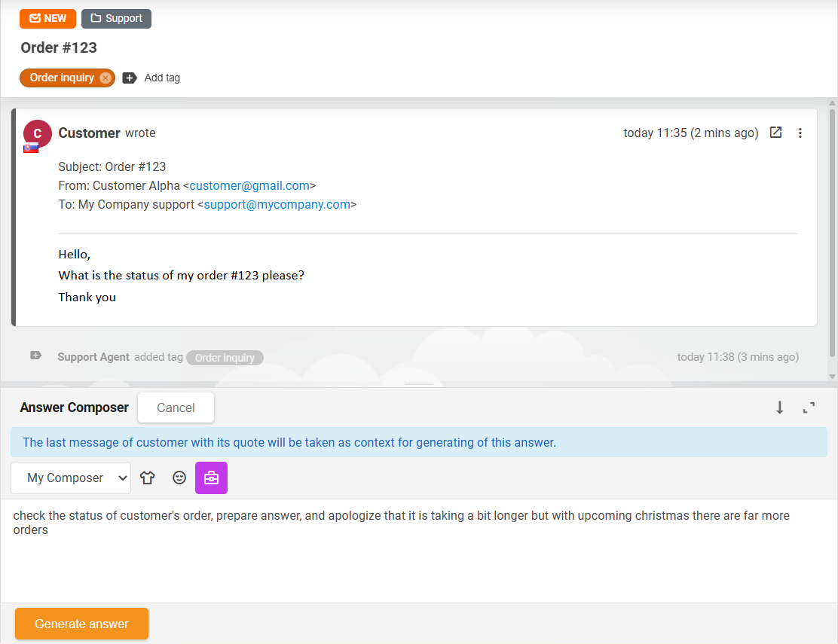The width and height of the screenshot is (838, 644).
Task: Click the down arrow in Answer Composer
Action: 780,407
